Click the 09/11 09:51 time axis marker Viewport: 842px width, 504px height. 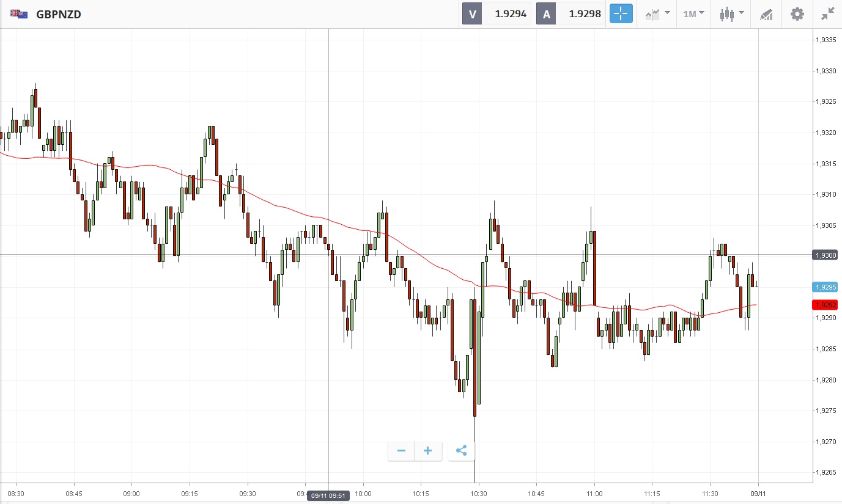[328, 496]
